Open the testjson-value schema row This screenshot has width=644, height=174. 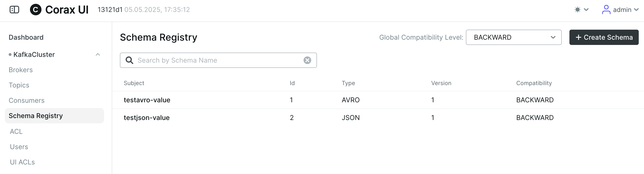pos(146,118)
